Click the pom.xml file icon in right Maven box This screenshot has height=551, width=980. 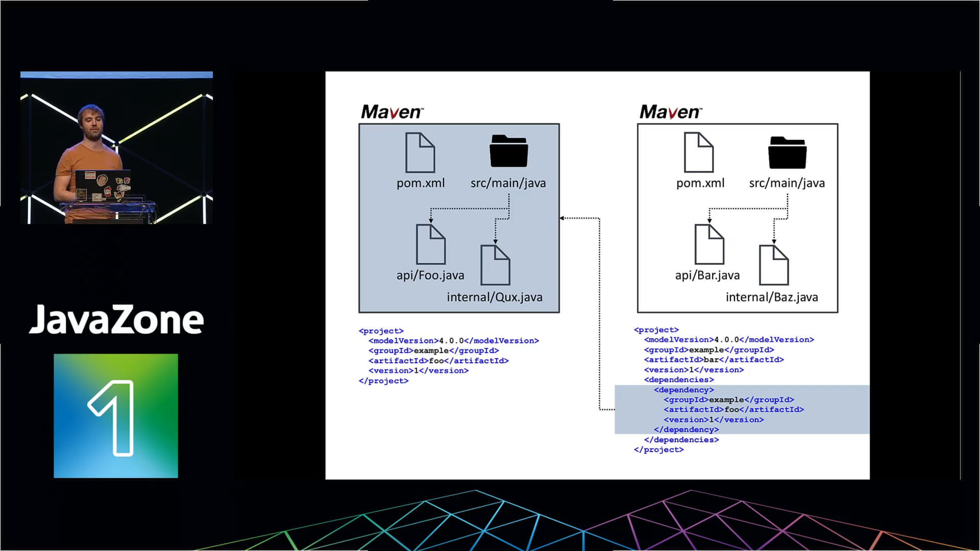coord(699,152)
